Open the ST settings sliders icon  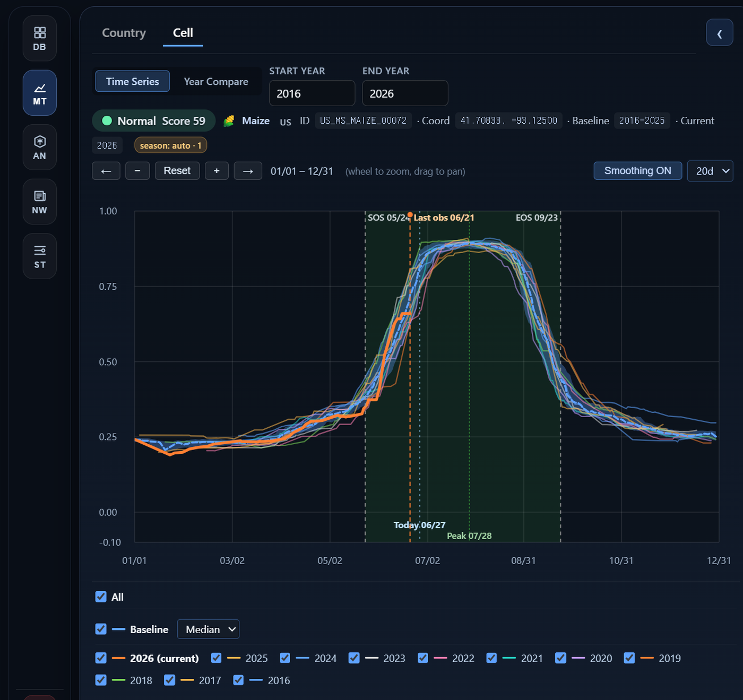coord(40,256)
